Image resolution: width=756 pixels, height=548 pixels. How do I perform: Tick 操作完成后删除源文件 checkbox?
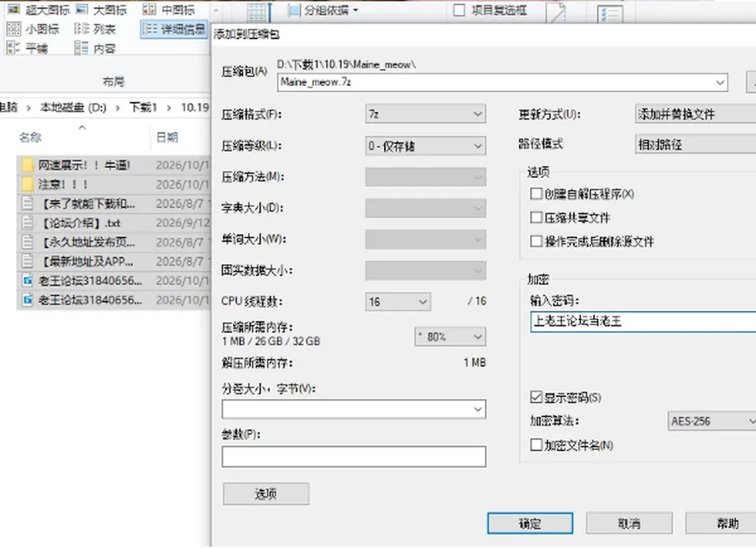536,241
